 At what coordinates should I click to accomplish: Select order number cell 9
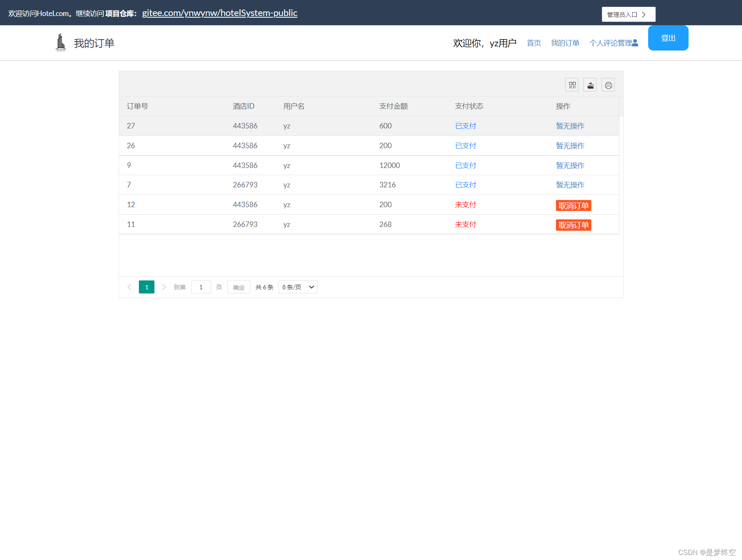pyautogui.click(x=129, y=165)
